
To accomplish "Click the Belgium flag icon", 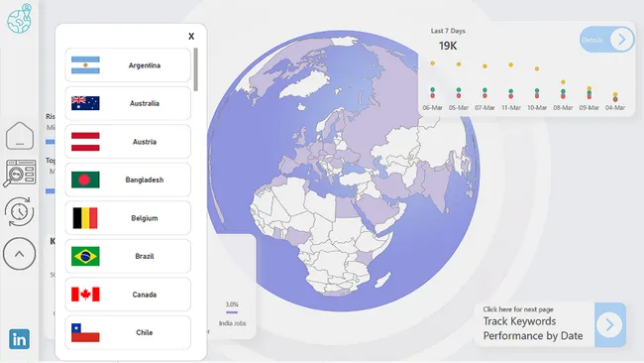I will click(85, 218).
